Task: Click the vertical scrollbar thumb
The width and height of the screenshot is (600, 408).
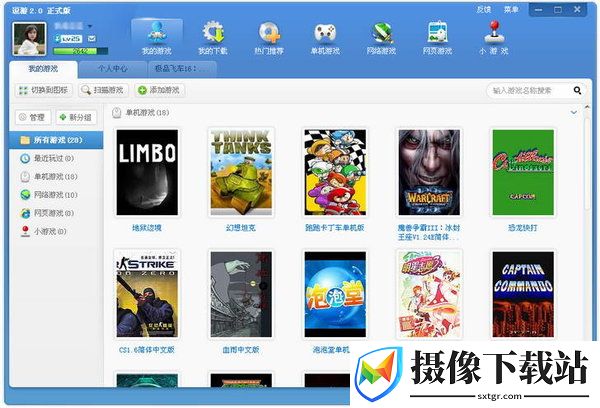Action: pyautogui.click(x=587, y=163)
